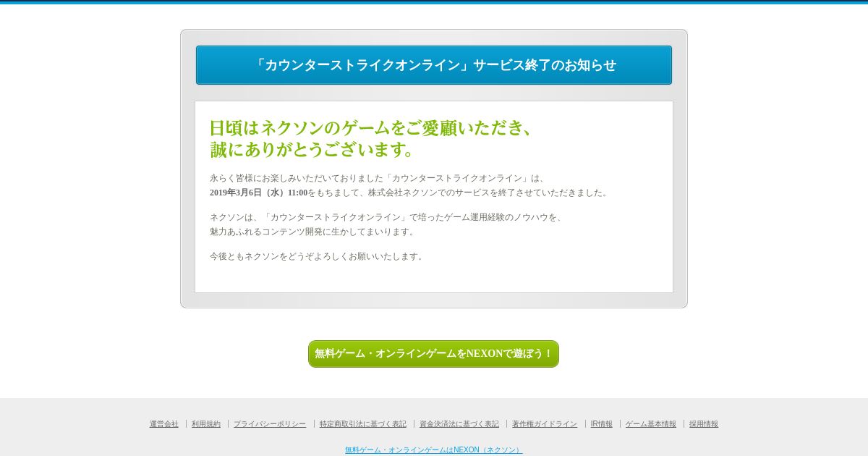Click the line 魅力あふれるコンテンツ開発に生かしてまいります。
Screen dimensions: 868x456
pyautogui.click(x=314, y=232)
